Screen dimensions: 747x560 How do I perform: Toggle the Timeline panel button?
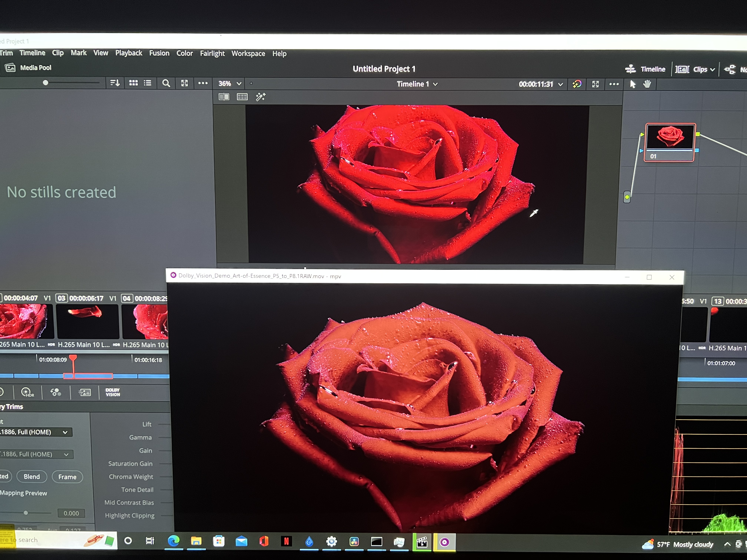(x=645, y=69)
